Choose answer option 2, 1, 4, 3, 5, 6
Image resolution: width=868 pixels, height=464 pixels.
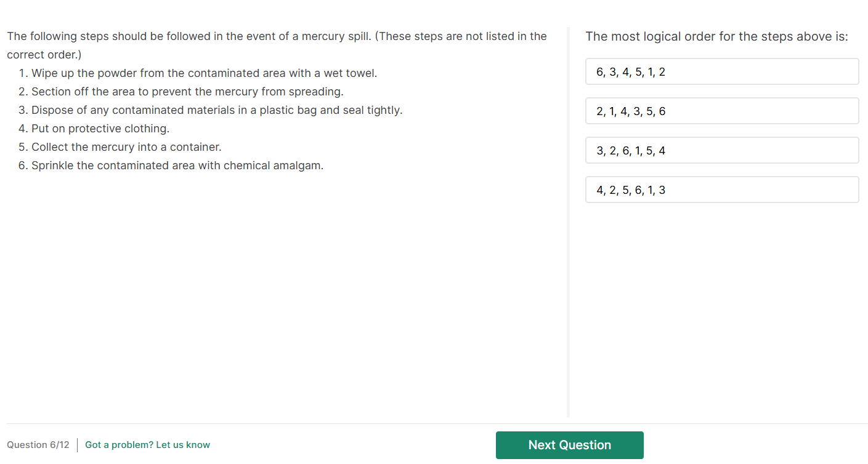[x=721, y=111]
